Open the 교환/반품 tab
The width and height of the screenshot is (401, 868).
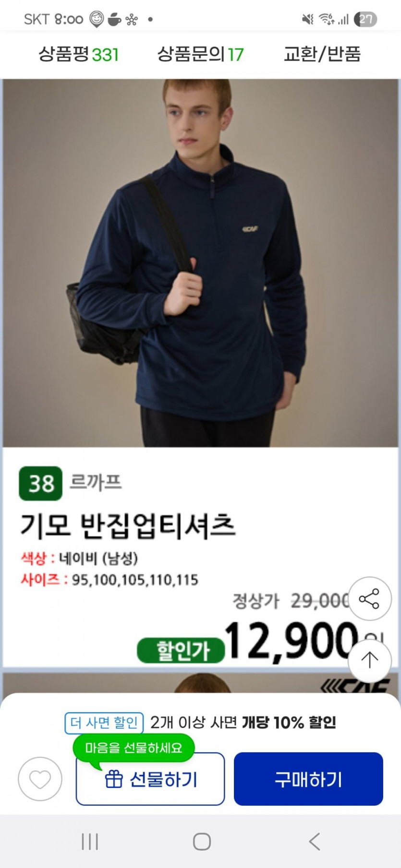pos(322,54)
